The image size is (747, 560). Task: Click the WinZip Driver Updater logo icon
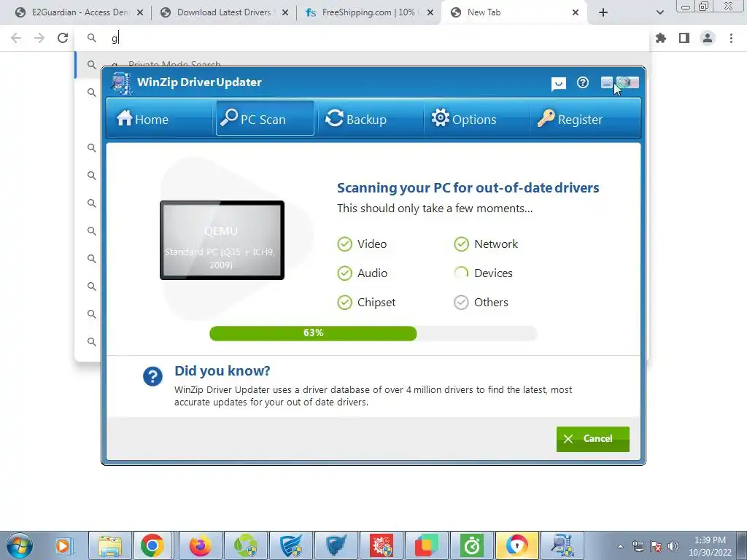point(122,83)
